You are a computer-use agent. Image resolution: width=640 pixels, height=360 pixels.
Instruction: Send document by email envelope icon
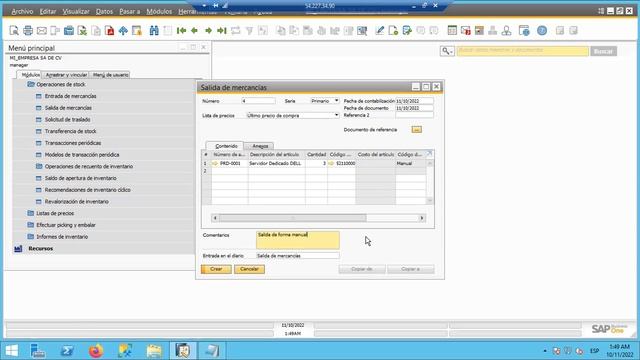(x=42, y=31)
